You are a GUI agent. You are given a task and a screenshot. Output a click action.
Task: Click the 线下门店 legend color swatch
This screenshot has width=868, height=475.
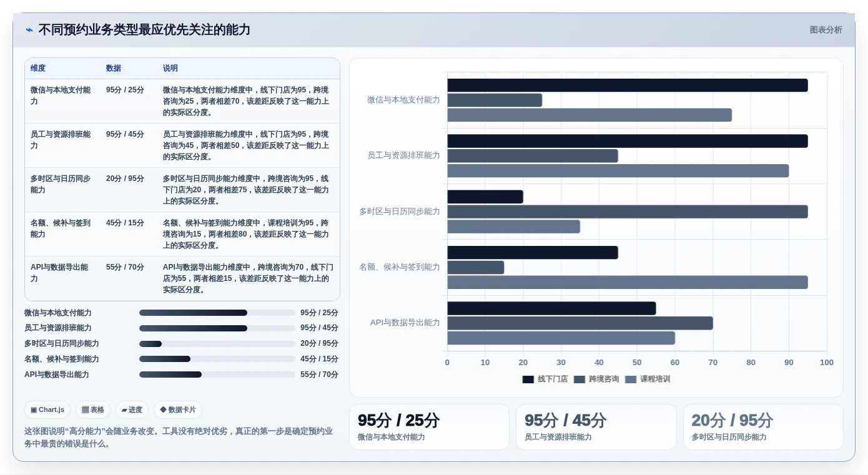[528, 380]
